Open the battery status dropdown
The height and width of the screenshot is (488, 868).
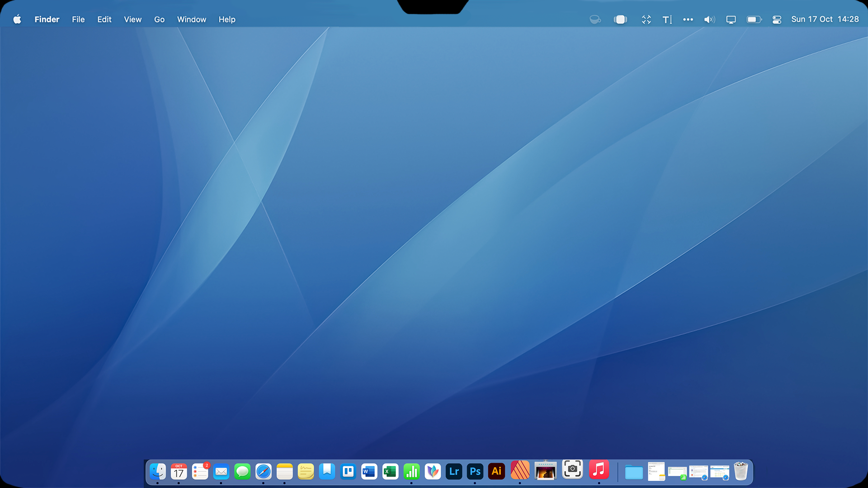(x=754, y=19)
